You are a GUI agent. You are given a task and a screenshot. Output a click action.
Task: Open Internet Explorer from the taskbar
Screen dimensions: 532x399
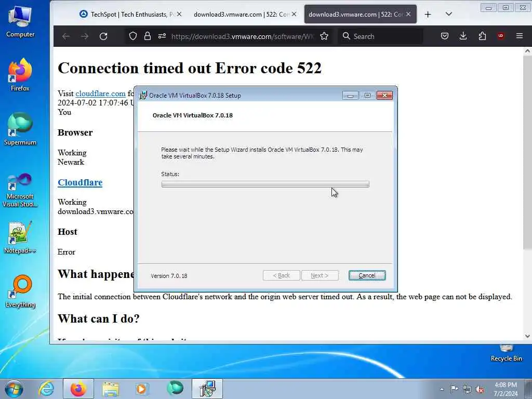click(46, 389)
